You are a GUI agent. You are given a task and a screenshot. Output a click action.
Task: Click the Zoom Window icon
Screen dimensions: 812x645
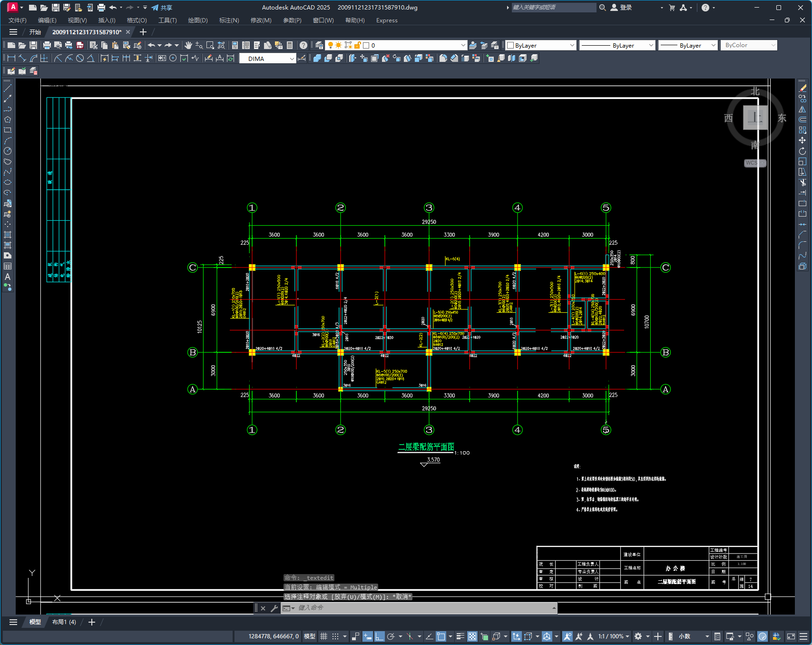point(210,45)
